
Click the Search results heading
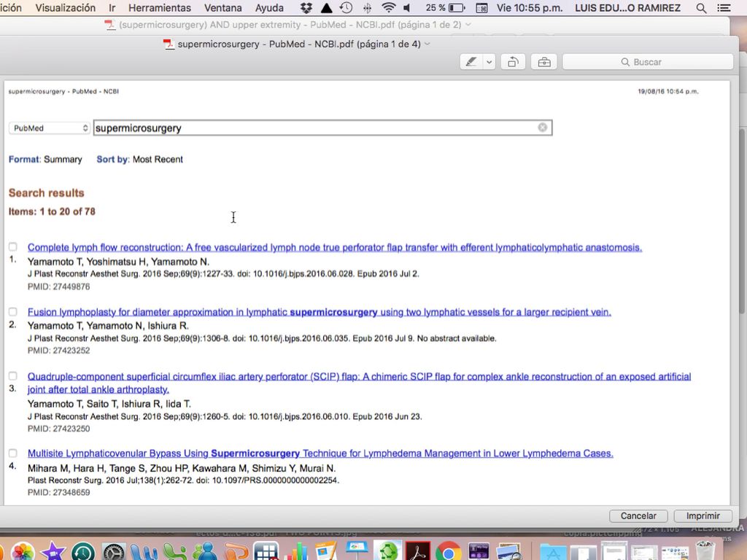tap(46, 192)
